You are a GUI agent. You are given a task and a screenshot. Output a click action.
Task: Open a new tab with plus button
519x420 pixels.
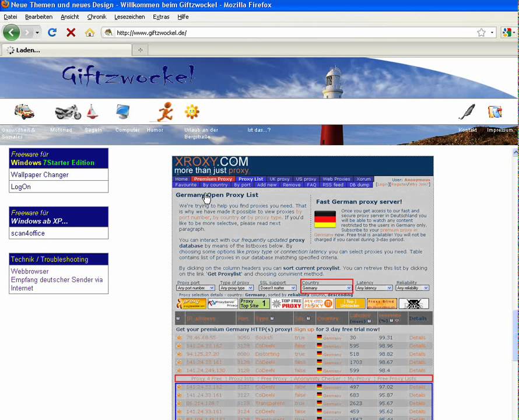[x=141, y=50]
